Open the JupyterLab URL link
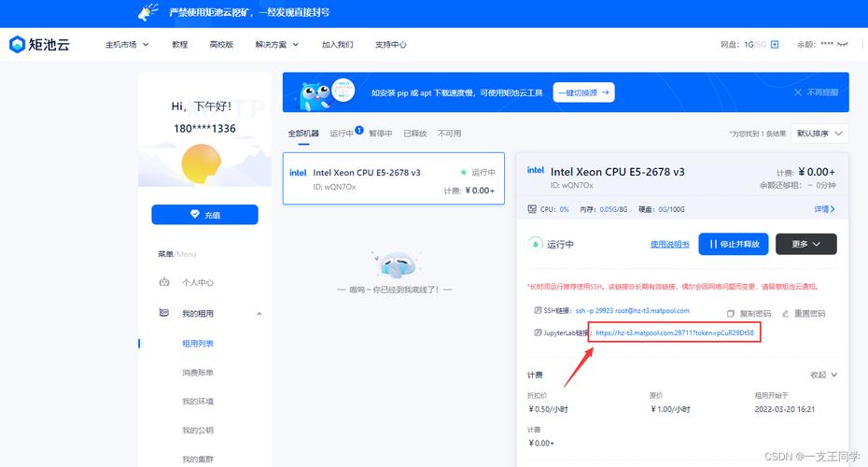868x467 pixels. click(x=675, y=333)
